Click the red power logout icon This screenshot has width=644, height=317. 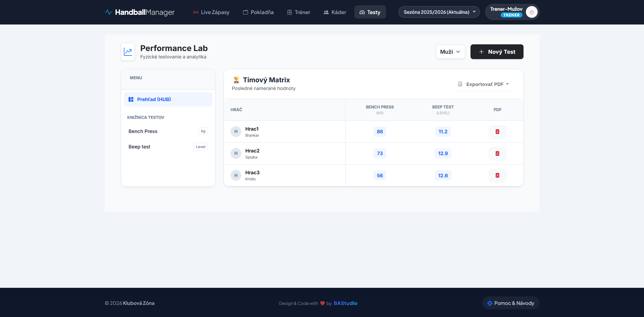pos(531,12)
